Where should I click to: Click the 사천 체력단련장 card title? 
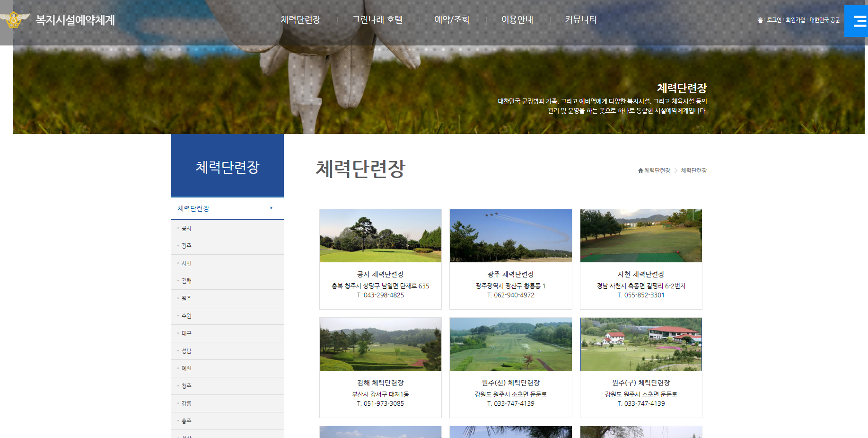coord(641,274)
